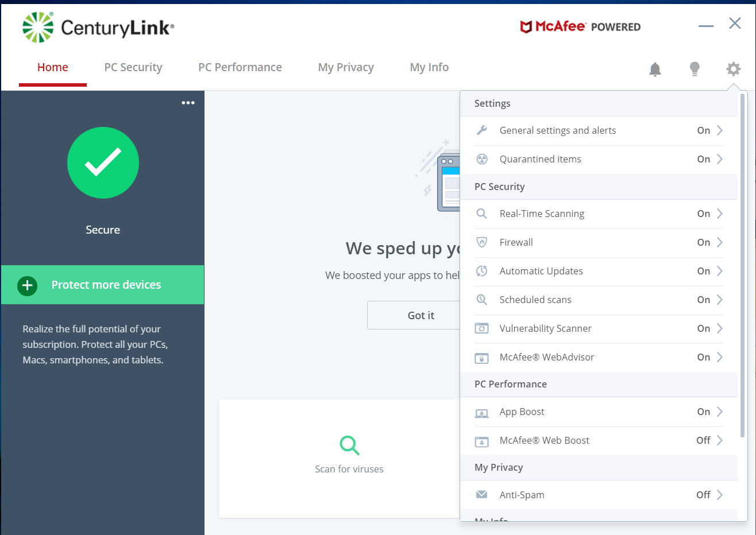Viewport: 756px width, 535px height.
Task: Expand the Vulnerability Scanner chevron
Action: click(719, 328)
